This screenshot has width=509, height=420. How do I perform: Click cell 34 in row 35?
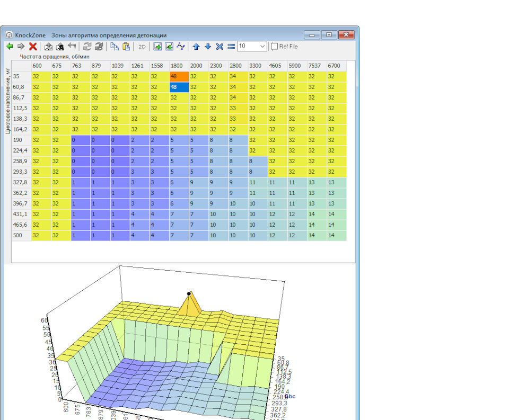(x=238, y=77)
